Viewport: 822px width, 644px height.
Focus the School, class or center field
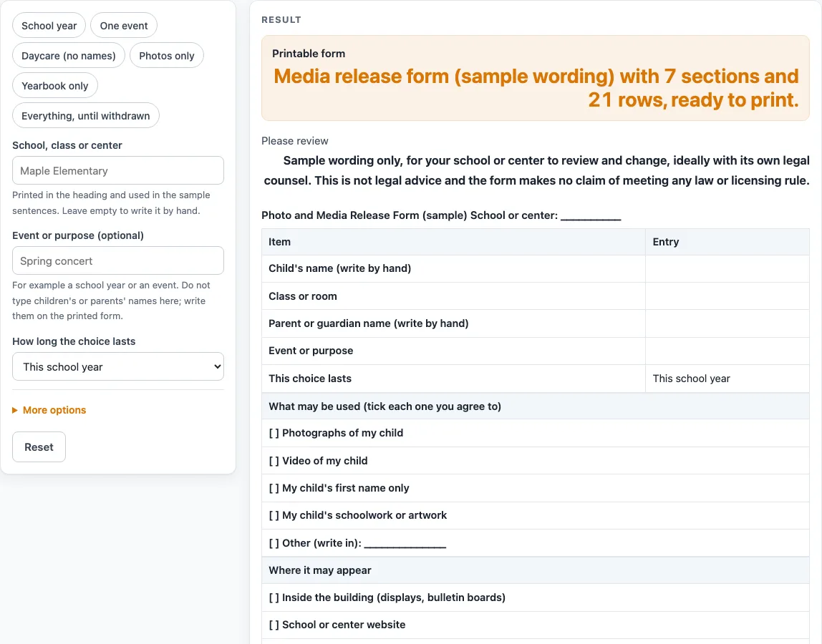coord(118,170)
